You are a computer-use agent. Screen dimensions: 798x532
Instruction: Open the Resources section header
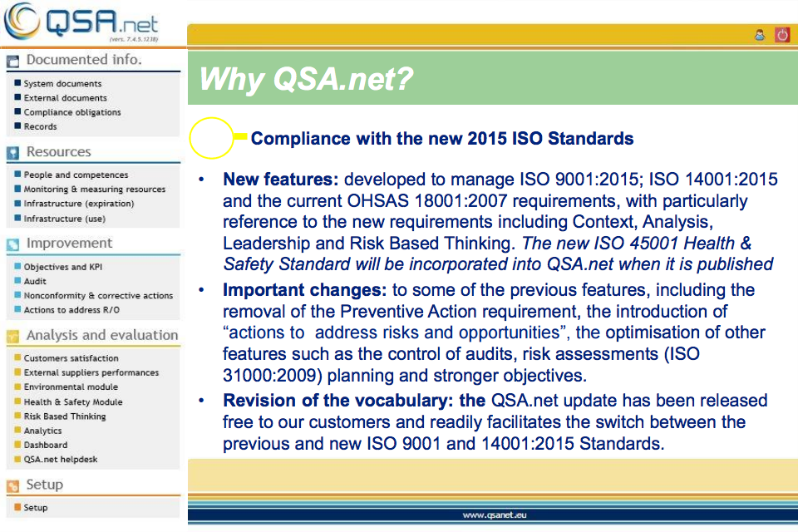click(58, 152)
